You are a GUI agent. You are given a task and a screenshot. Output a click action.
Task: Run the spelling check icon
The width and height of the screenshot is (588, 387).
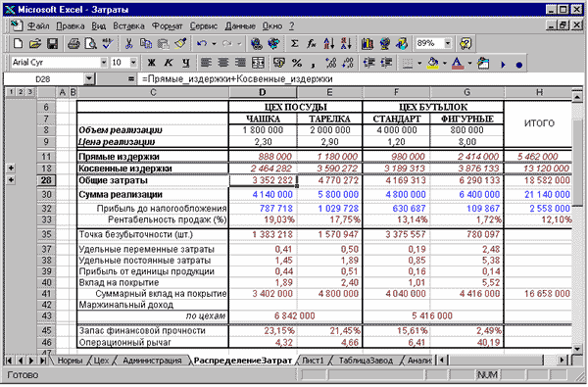[108, 44]
